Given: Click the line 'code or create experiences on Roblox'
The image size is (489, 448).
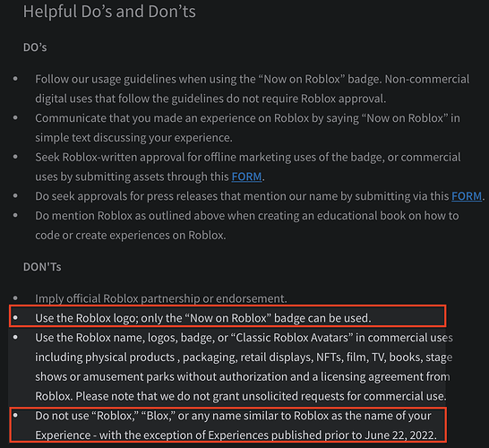Looking at the screenshot, I should (131, 236).
